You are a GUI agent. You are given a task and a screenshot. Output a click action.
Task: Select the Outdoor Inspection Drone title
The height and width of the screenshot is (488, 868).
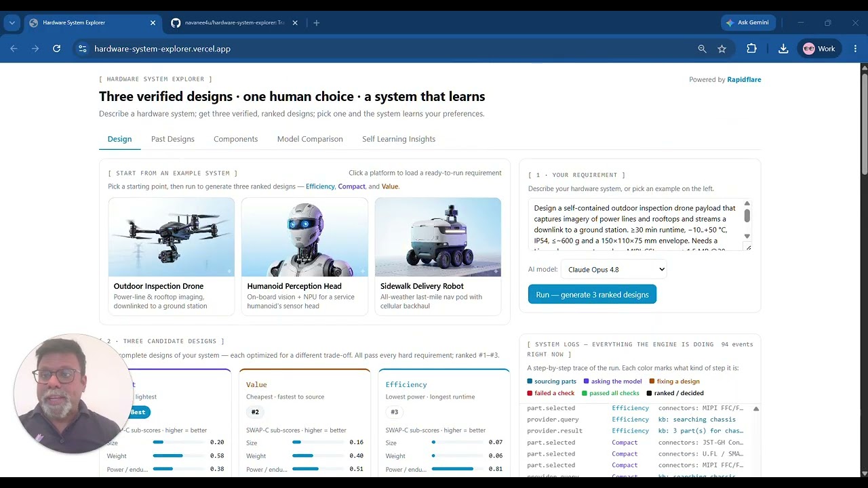(x=159, y=286)
